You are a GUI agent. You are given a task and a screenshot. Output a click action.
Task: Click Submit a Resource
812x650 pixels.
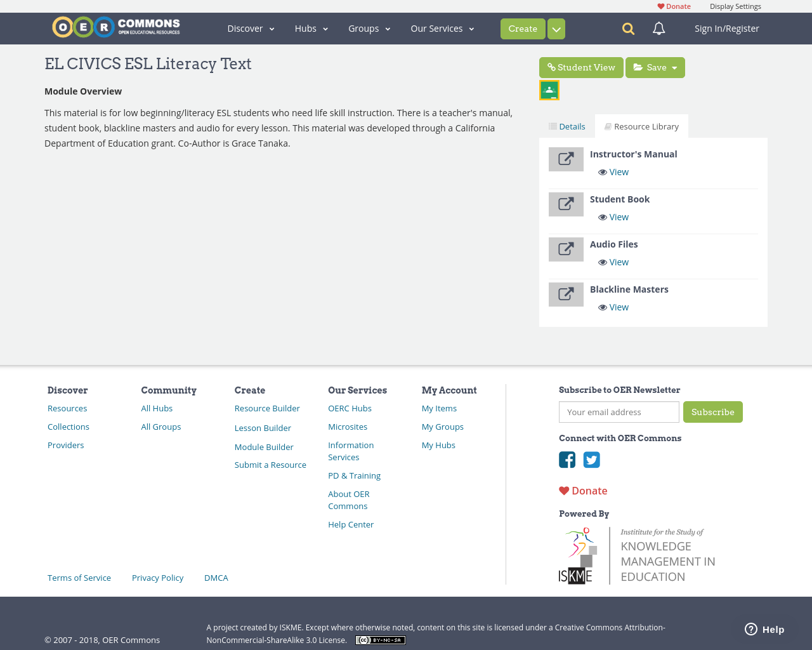tap(270, 465)
